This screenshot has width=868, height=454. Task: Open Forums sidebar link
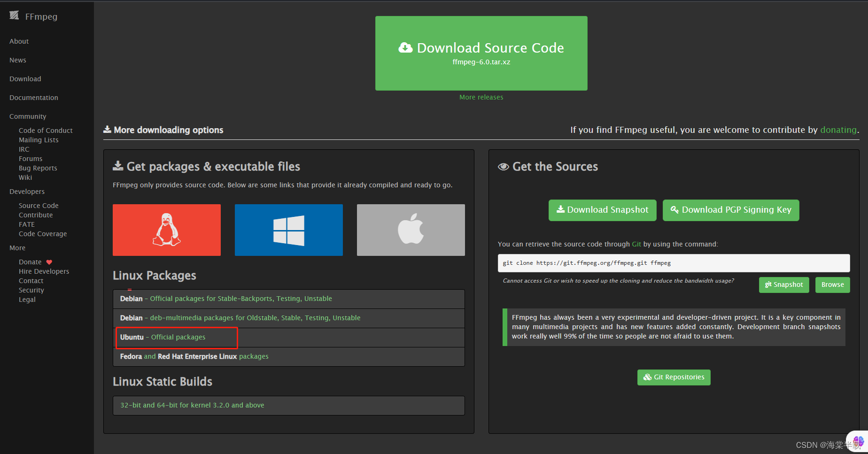[31, 159]
